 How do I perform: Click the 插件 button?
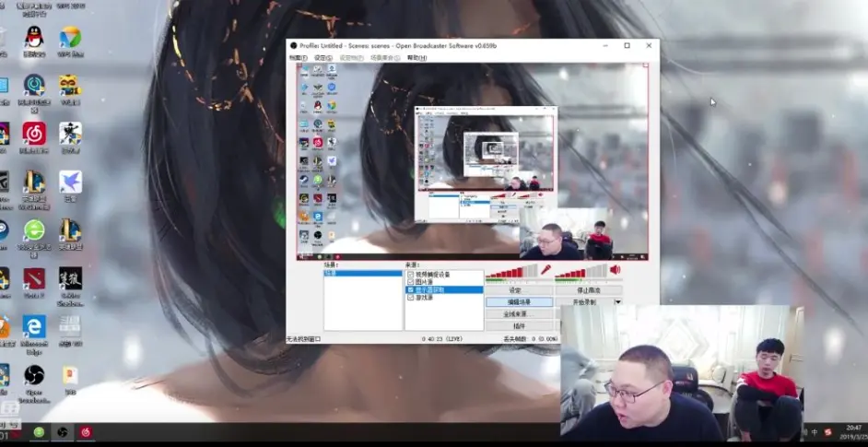coord(520,325)
